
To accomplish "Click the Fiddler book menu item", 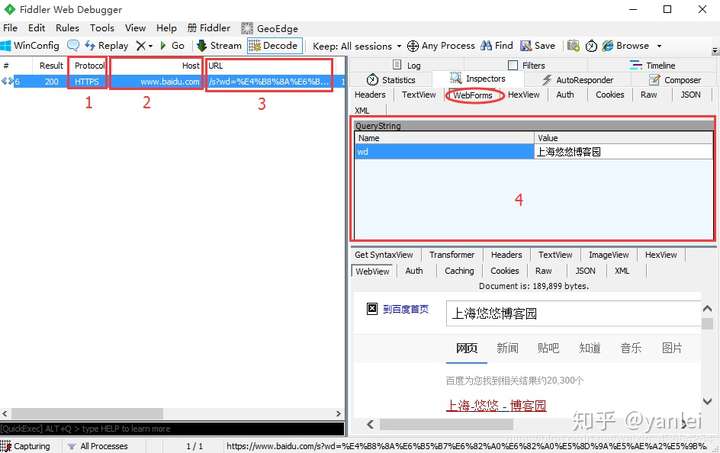I will pyautogui.click(x=209, y=28).
